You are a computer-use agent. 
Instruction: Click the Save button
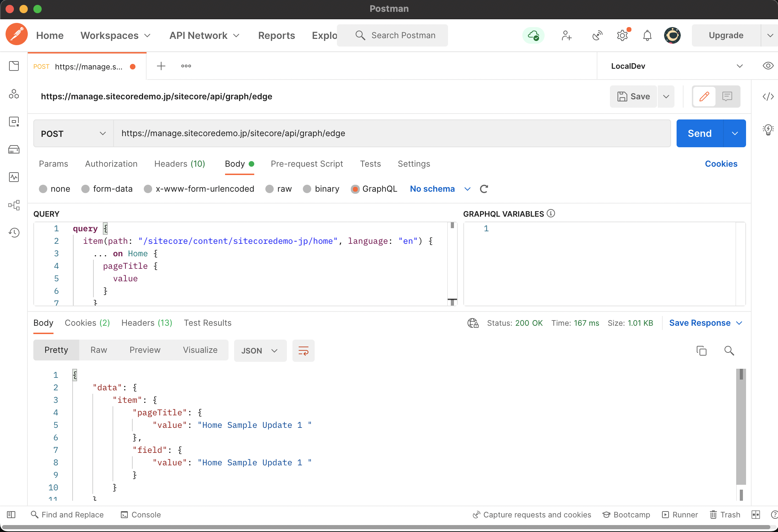(634, 96)
